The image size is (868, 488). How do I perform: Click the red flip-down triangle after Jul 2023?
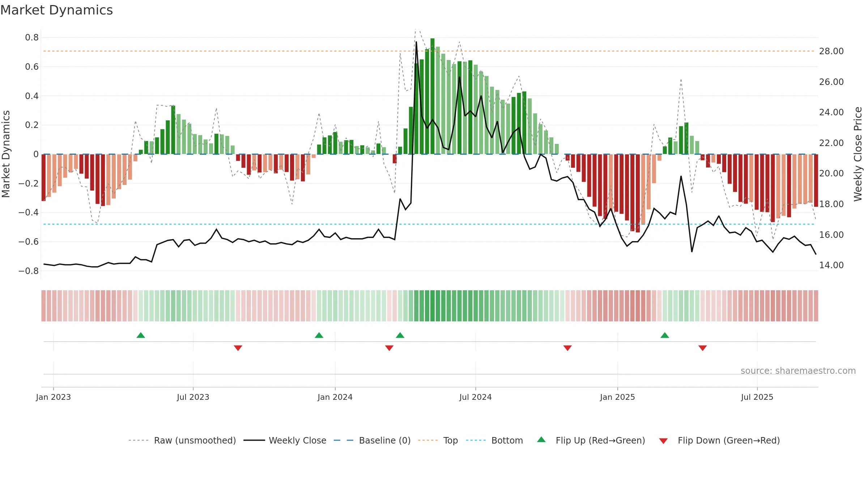click(238, 348)
